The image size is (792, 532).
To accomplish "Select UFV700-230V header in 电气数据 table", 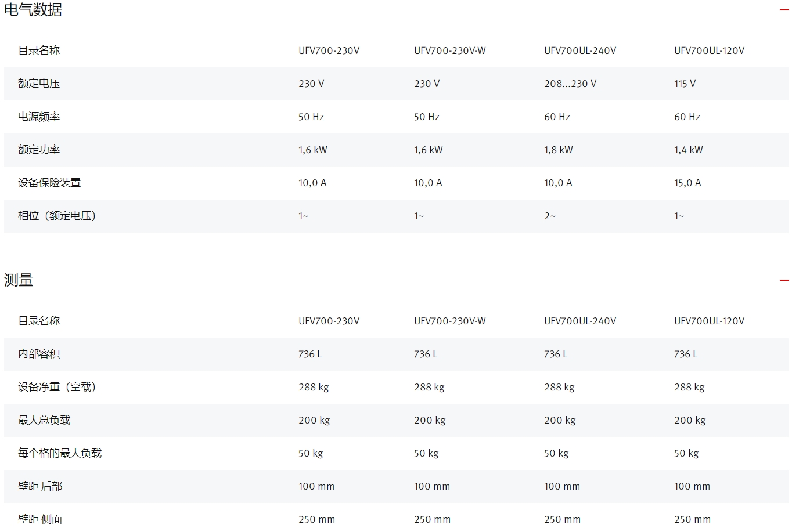I will (x=329, y=50).
